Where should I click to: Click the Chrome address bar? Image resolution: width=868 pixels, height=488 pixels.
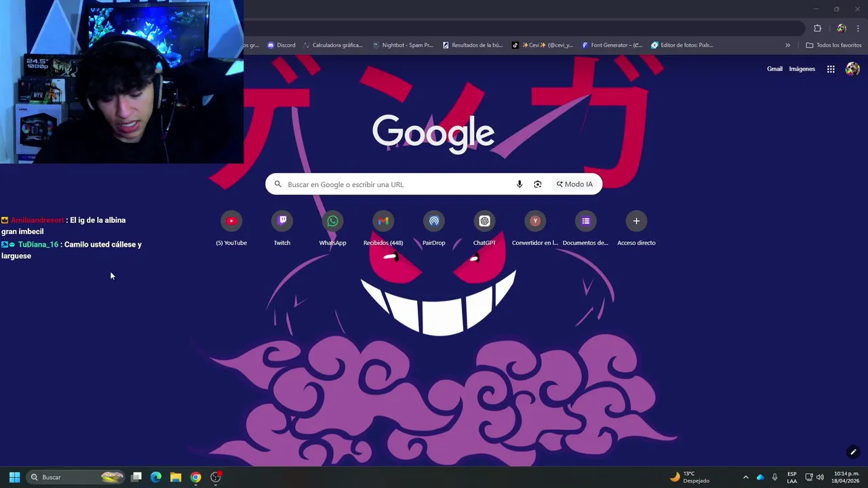(x=526, y=28)
